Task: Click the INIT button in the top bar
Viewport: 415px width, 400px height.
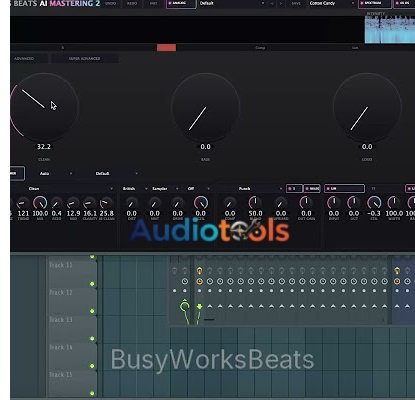Action: pos(153,4)
